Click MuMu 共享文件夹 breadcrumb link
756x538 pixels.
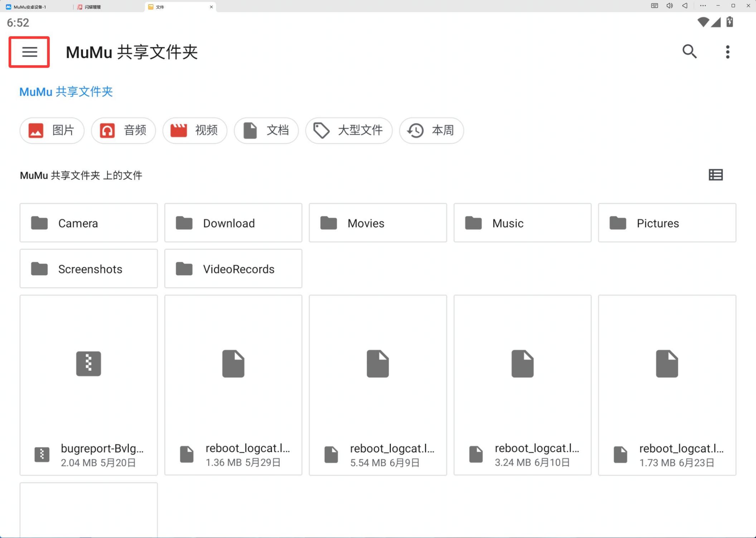coord(66,92)
